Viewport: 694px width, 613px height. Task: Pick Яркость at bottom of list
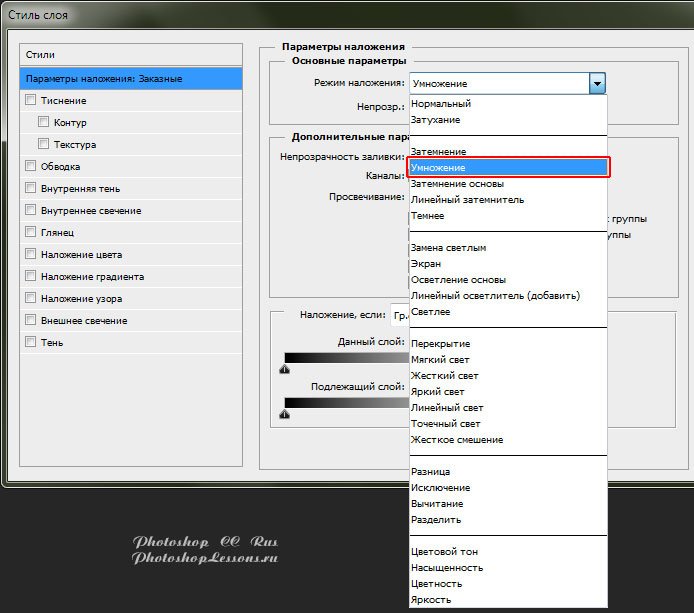point(431,600)
